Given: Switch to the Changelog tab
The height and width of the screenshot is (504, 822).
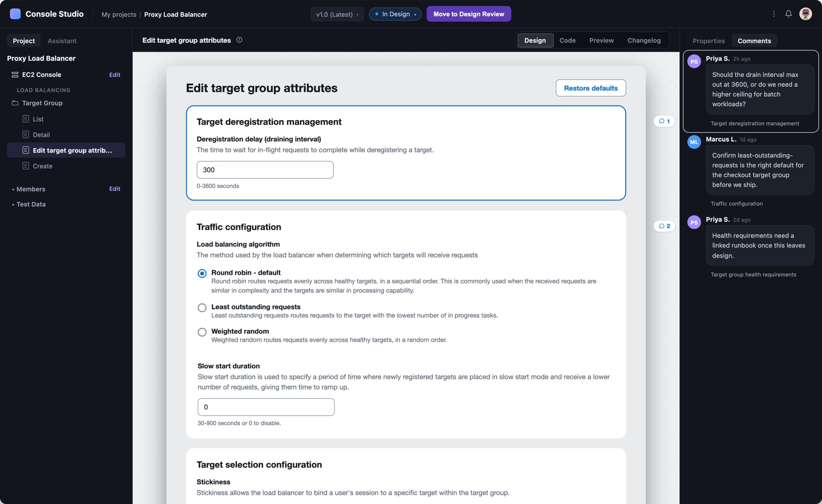Looking at the screenshot, I should coord(644,41).
